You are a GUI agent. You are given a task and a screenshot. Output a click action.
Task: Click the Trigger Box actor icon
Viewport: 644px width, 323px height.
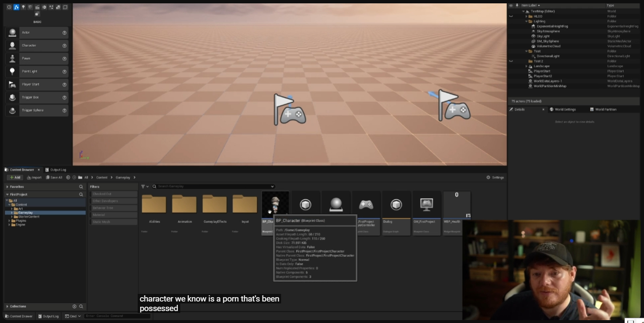click(x=12, y=97)
